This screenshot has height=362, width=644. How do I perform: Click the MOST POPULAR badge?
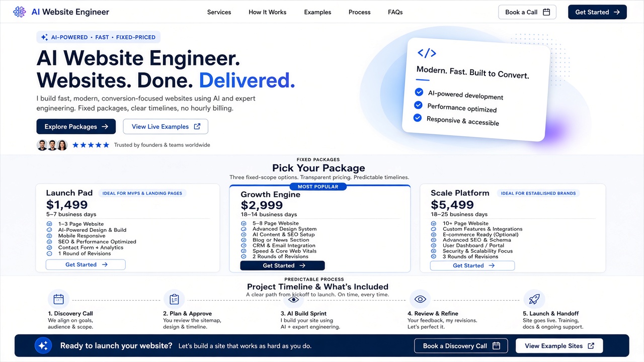pos(319,187)
